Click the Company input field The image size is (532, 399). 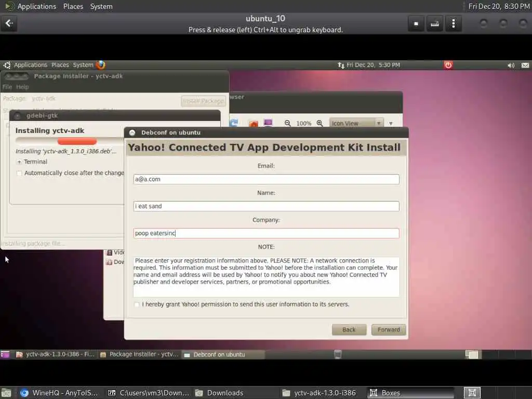266,233
